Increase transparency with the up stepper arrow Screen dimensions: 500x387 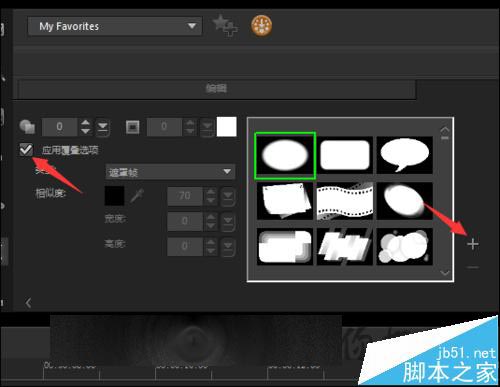click(x=86, y=123)
